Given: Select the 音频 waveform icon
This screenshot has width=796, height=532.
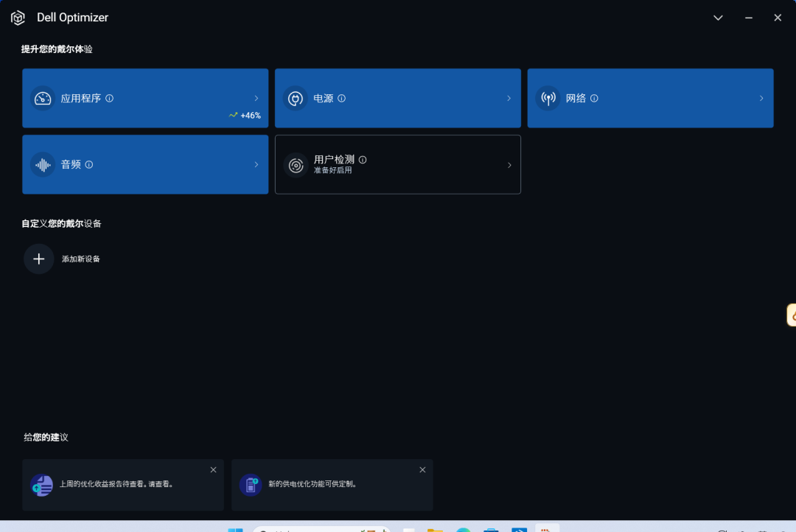Looking at the screenshot, I should point(43,165).
